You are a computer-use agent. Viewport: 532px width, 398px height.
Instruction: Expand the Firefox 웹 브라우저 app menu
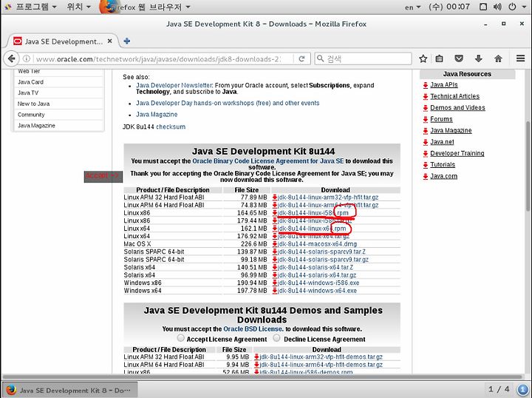coord(146,7)
